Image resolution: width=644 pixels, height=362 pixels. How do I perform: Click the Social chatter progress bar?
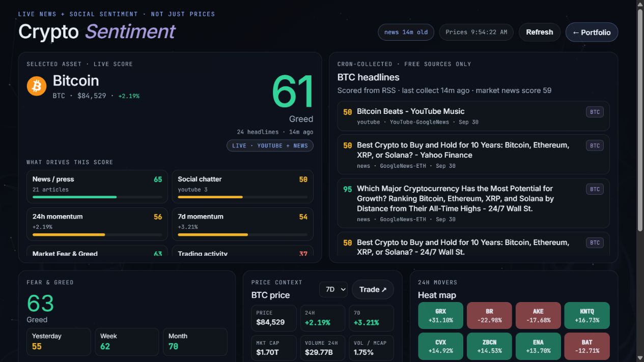(242, 197)
